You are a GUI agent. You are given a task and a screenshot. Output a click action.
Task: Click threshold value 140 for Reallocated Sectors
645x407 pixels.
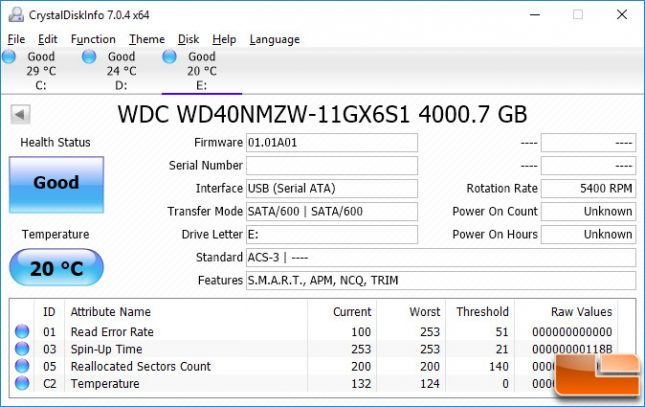499,366
